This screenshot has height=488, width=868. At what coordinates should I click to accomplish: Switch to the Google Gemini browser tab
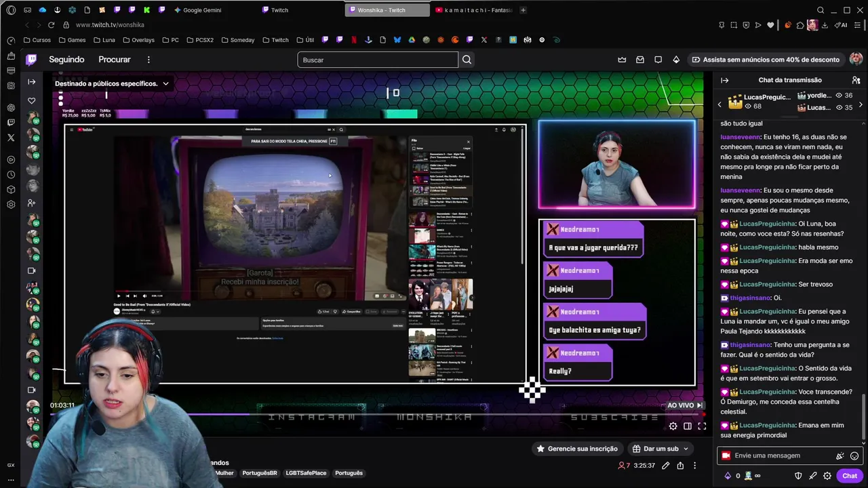tap(201, 10)
